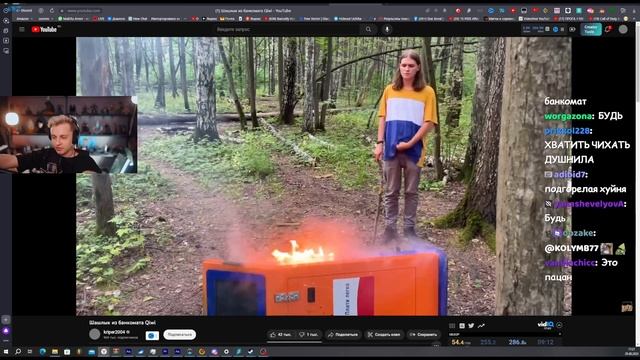
Task: Click the vidIQ grid icon
Action: 452,326
